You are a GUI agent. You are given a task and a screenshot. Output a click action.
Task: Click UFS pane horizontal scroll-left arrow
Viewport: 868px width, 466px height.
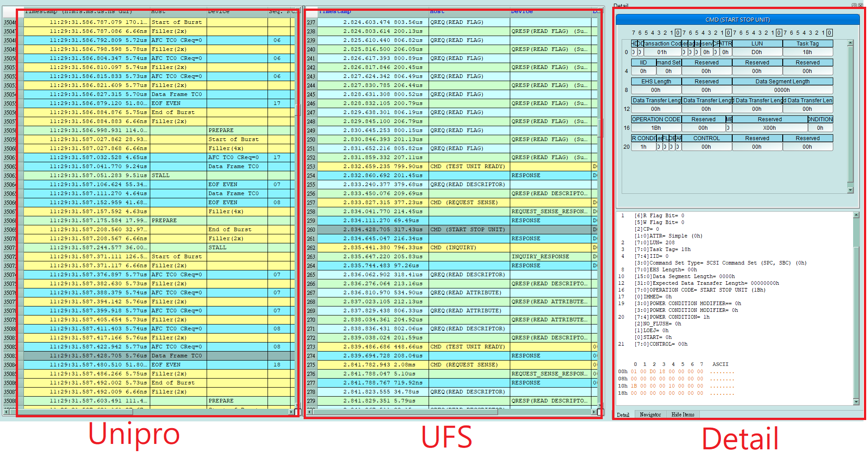[309, 411]
